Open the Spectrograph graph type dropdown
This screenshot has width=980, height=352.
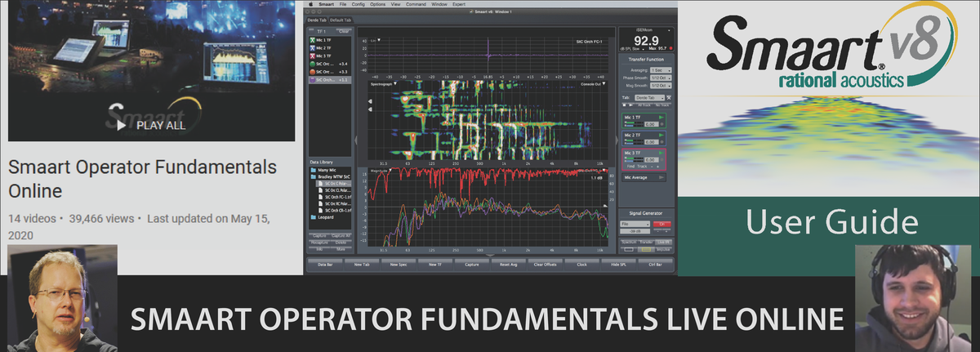(x=384, y=84)
